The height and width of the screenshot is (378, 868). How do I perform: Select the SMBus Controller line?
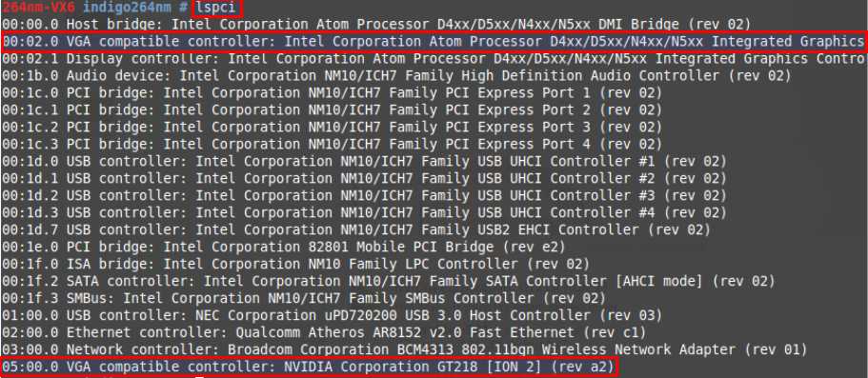click(303, 298)
